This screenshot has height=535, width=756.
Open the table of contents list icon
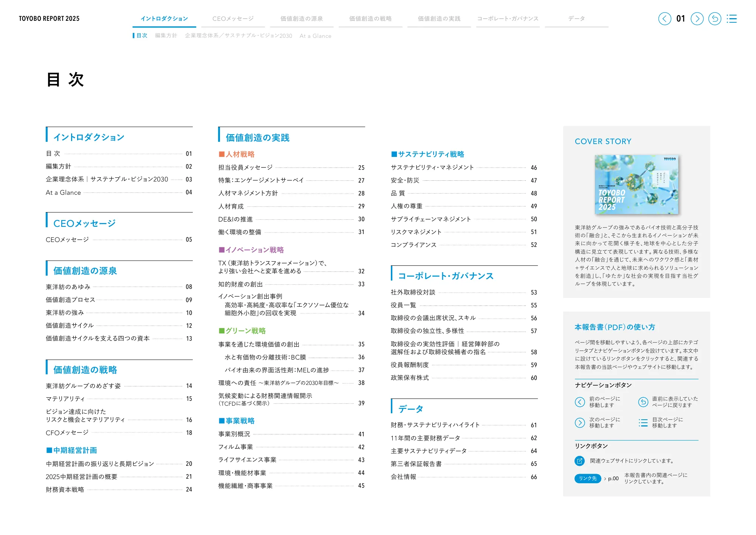tap(732, 18)
